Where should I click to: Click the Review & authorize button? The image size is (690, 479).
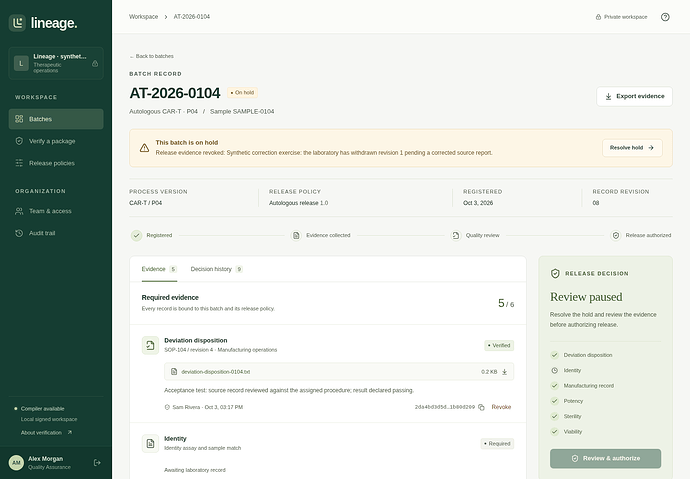606,459
